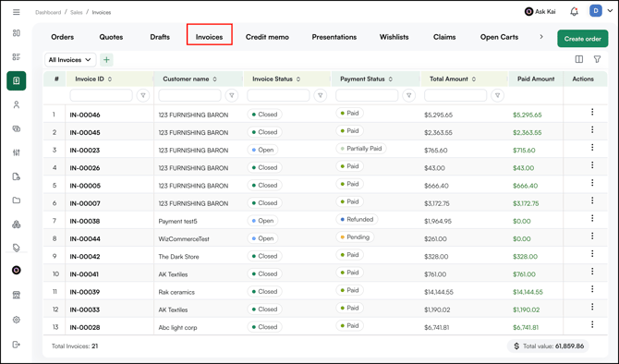Open the payments coins icon in the sidebar
The image size is (619, 364).
pos(17,128)
